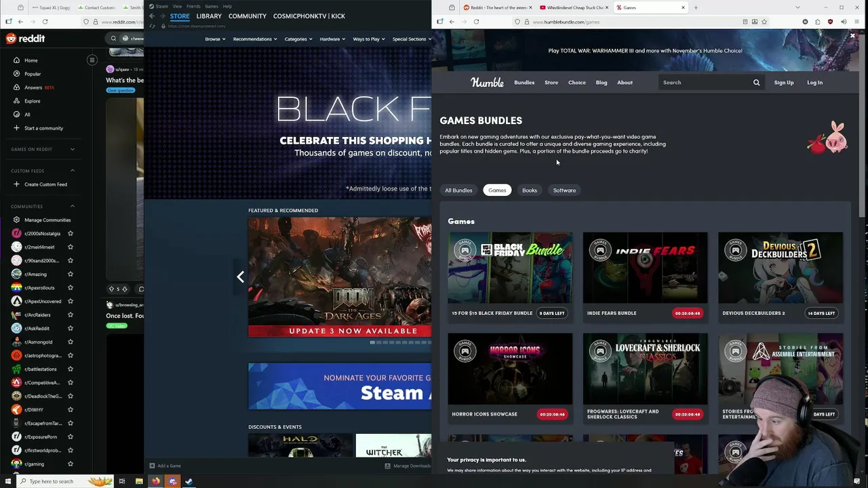Image resolution: width=868 pixels, height=488 pixels.
Task: Favorite r/AskReddit with its star
Action: [70, 328]
